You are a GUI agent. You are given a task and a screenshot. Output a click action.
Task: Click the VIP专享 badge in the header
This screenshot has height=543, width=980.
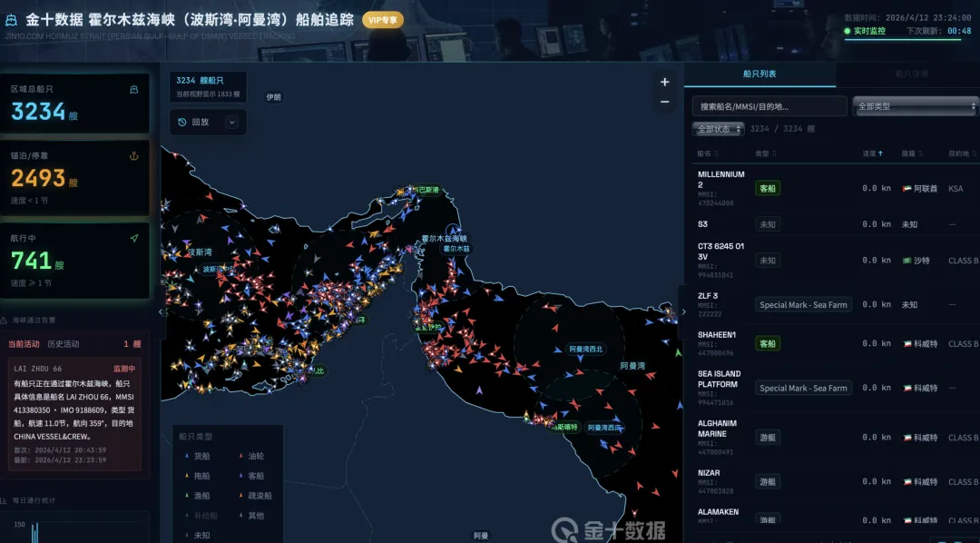coord(381,19)
